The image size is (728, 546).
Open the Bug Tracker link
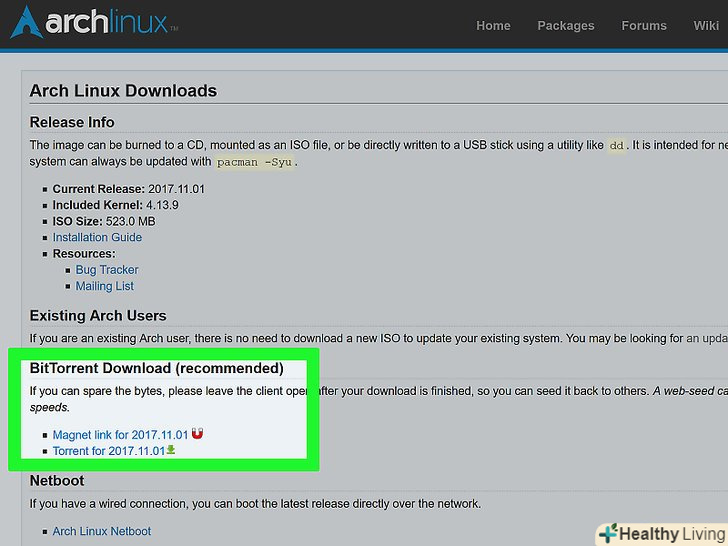pyautogui.click(x=107, y=270)
